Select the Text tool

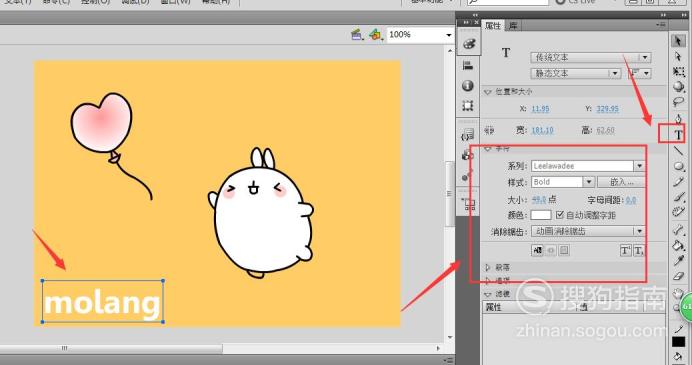pos(678,135)
